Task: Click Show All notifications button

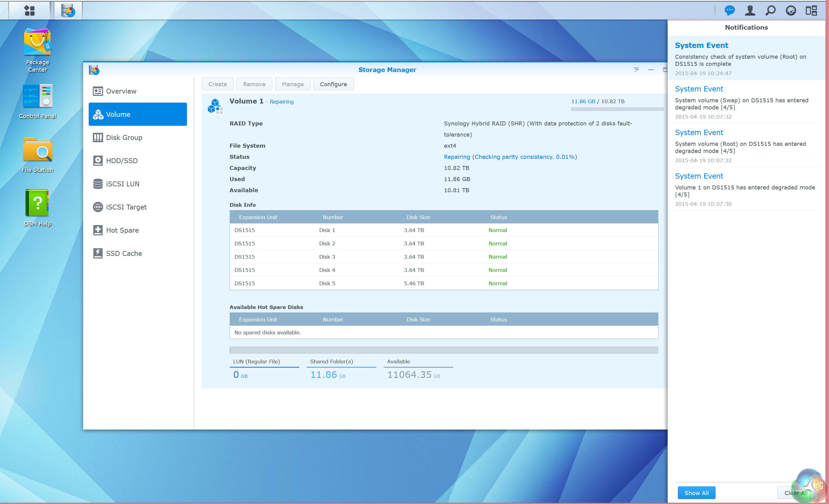Action: pos(696,493)
